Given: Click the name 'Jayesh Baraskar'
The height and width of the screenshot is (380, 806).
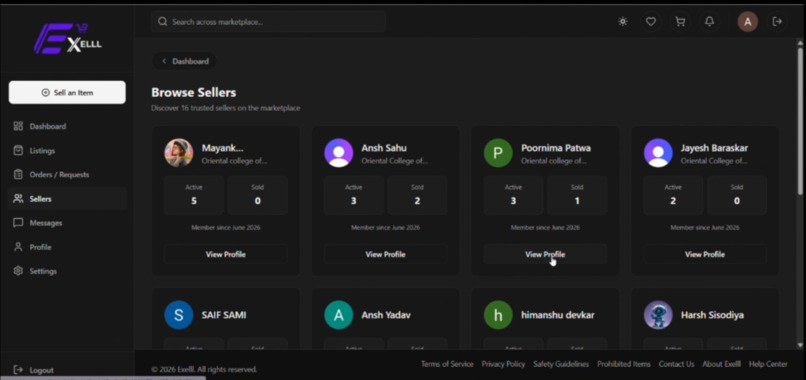Looking at the screenshot, I should pyautogui.click(x=715, y=148).
